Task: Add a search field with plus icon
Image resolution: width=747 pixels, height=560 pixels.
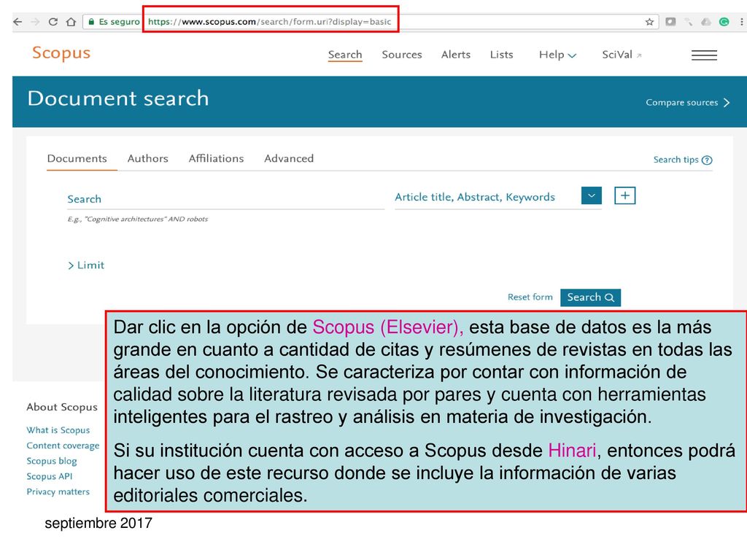Action: click(x=625, y=195)
